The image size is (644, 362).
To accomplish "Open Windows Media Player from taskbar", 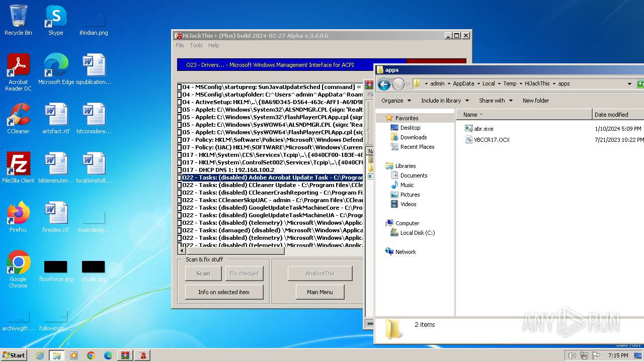I will point(74,355).
